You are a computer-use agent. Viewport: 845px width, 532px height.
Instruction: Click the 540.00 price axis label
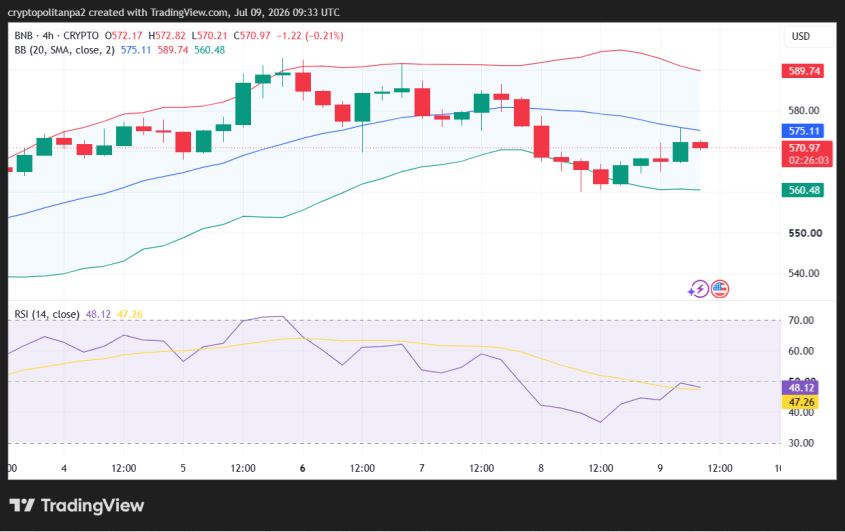click(x=804, y=273)
